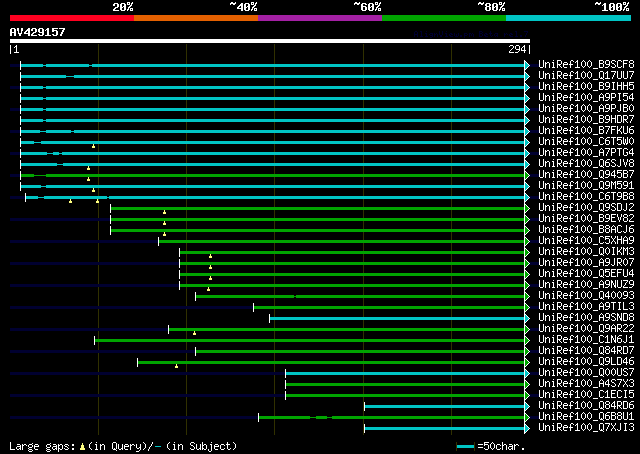The height and width of the screenshot is (454, 640).
Task: Select hit UniRef100_A9PJB0
Action: tap(586, 109)
